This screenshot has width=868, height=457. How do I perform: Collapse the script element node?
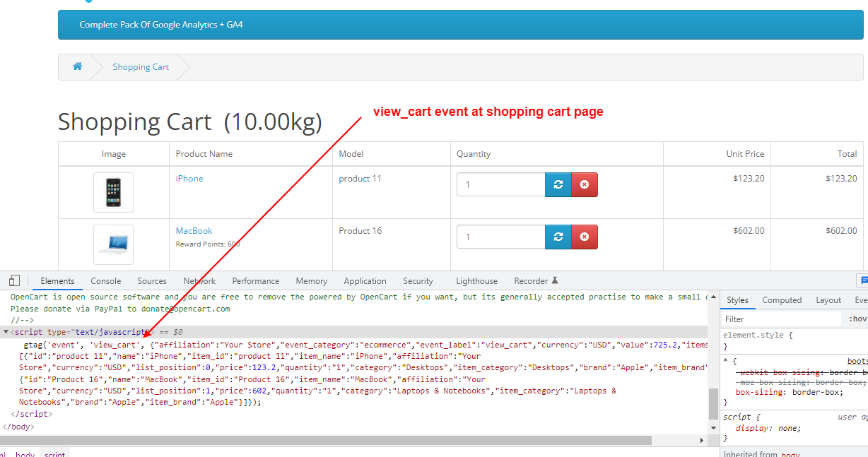tap(6, 332)
